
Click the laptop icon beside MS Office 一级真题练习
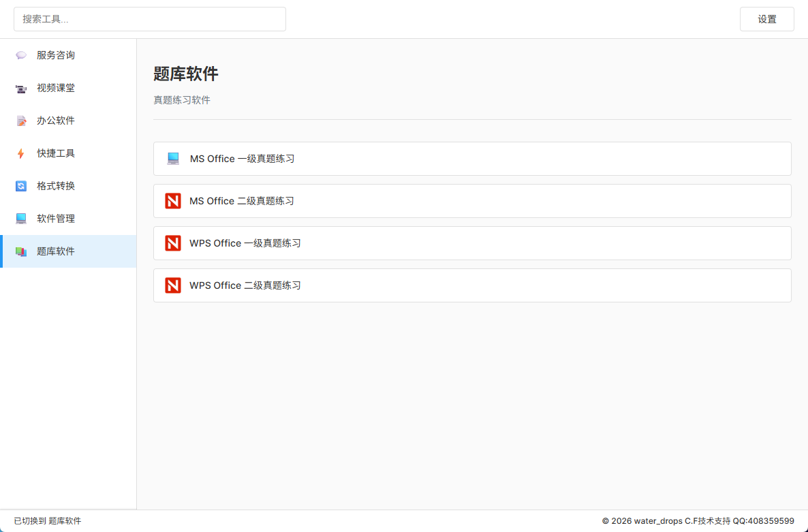pyautogui.click(x=173, y=159)
